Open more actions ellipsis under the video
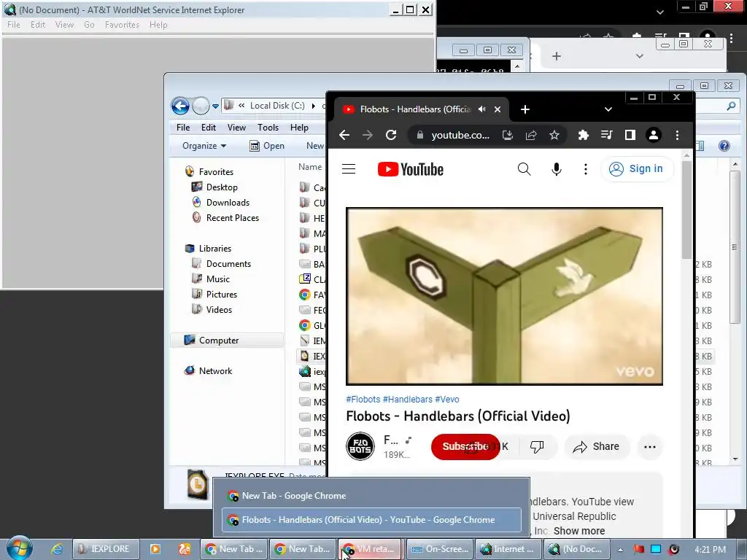 point(650,447)
